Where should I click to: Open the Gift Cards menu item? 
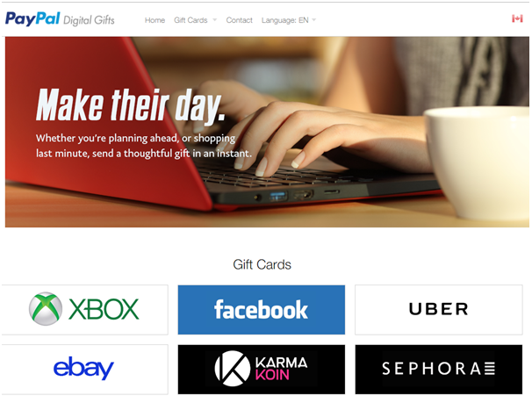tap(191, 20)
